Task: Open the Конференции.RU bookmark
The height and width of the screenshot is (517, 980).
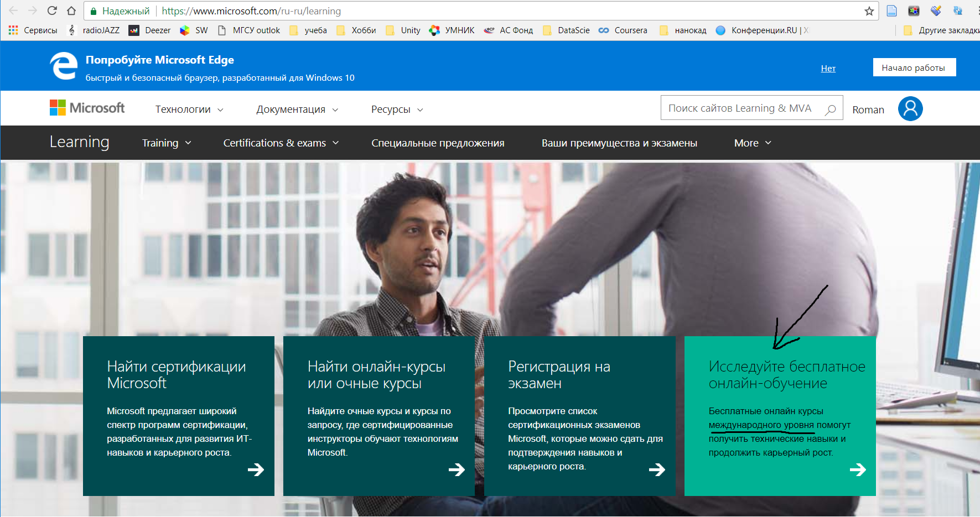Action: [761, 30]
